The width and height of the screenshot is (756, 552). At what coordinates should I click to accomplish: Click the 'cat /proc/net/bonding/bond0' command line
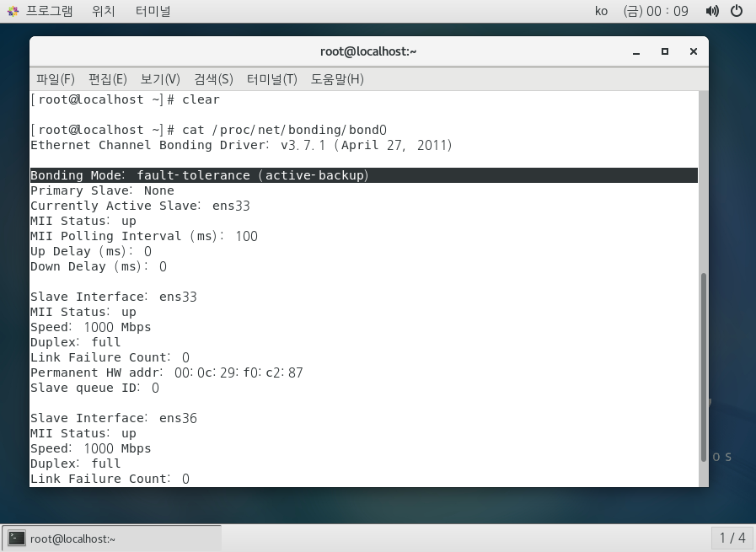(x=209, y=130)
